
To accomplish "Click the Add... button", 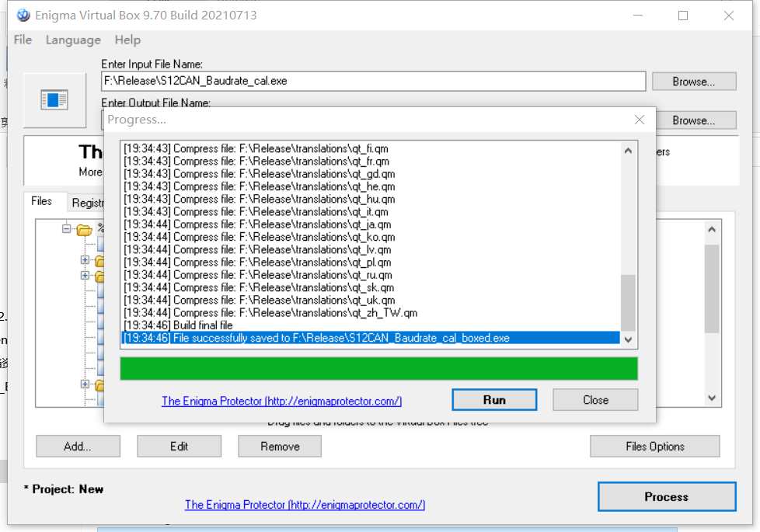I will pos(78,447).
